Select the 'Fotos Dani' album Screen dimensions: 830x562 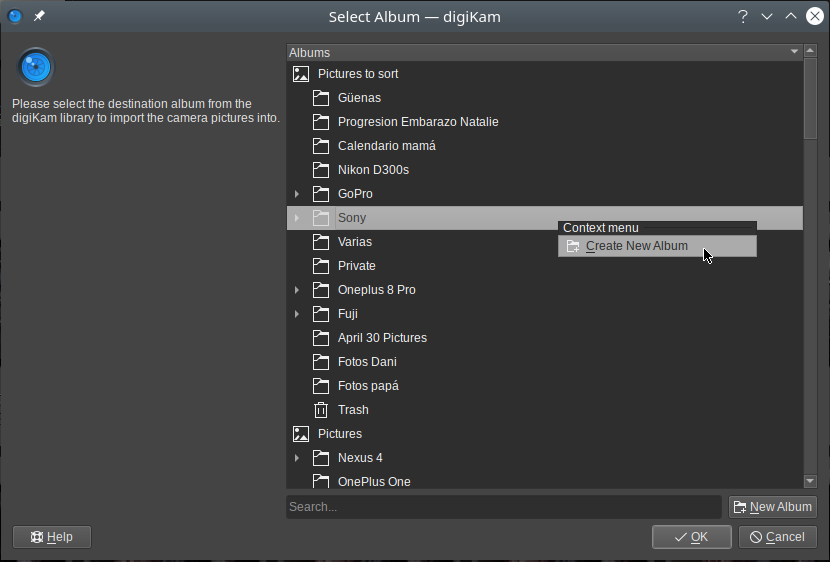(367, 362)
